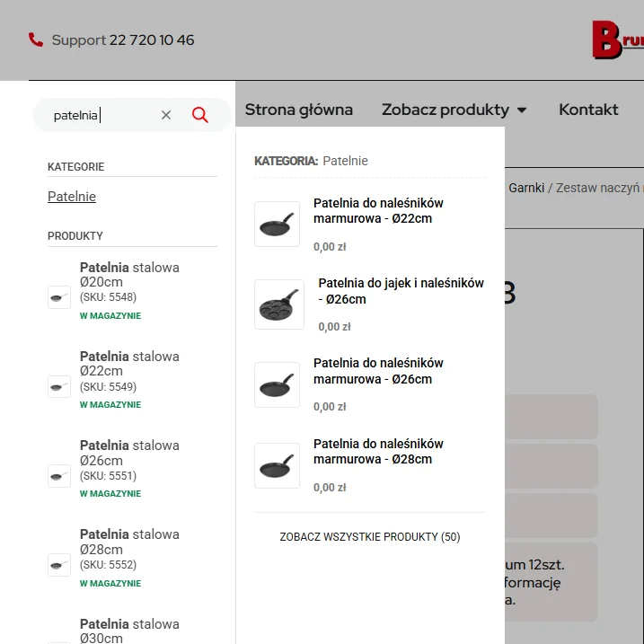Open the Kontakt menu item
Screen dimensions: 644x644
click(x=588, y=110)
